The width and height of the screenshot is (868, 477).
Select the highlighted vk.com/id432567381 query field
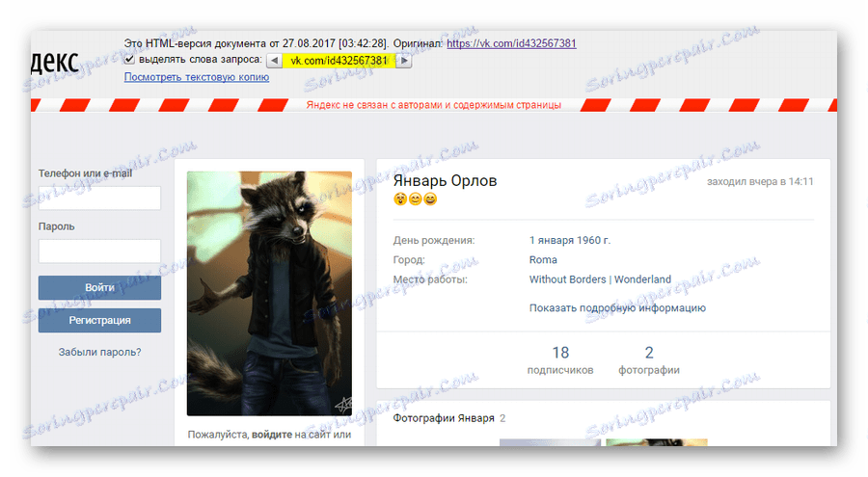tap(339, 61)
